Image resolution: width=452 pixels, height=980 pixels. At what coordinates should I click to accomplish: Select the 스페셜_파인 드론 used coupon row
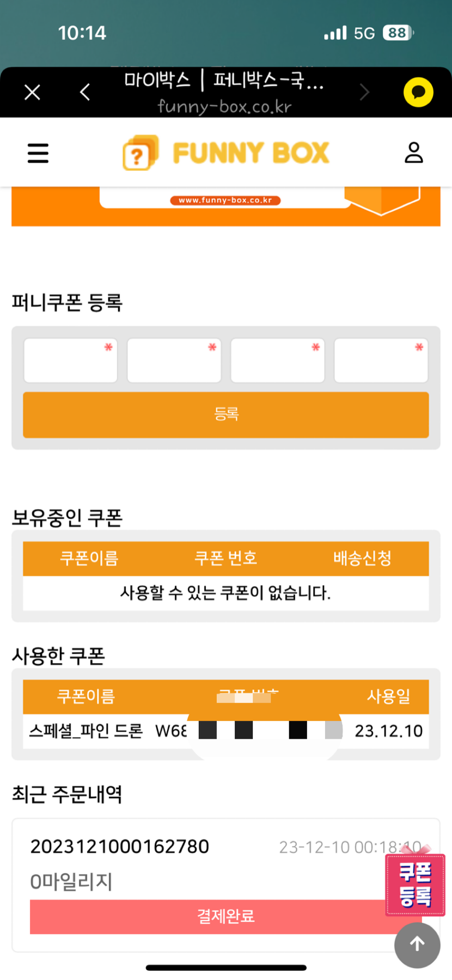click(86, 731)
